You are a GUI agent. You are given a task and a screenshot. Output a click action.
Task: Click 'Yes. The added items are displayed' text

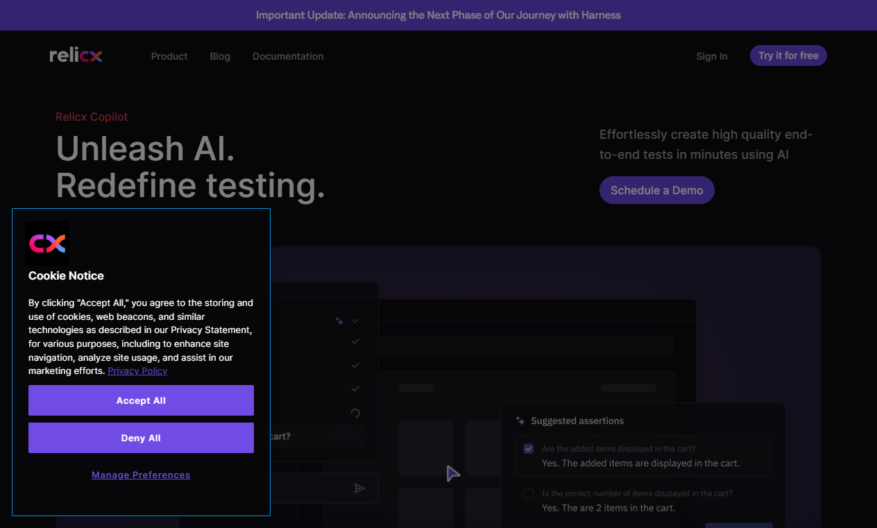point(640,463)
